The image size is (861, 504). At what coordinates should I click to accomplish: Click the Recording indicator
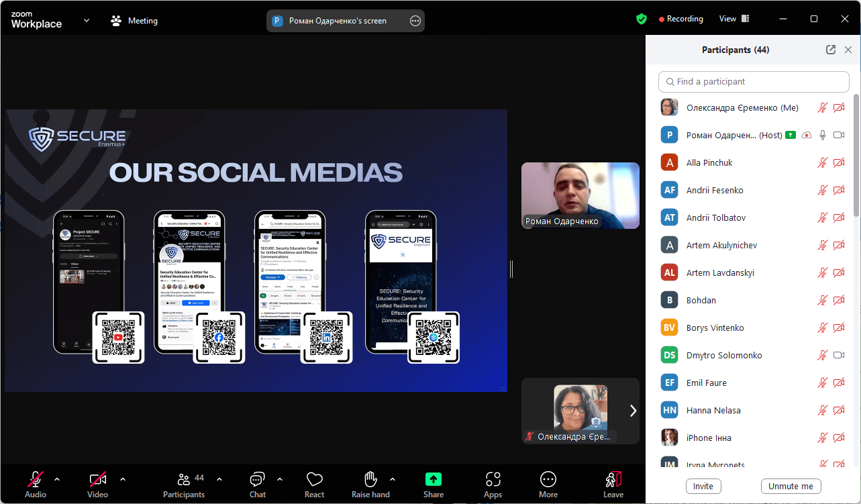680,19
